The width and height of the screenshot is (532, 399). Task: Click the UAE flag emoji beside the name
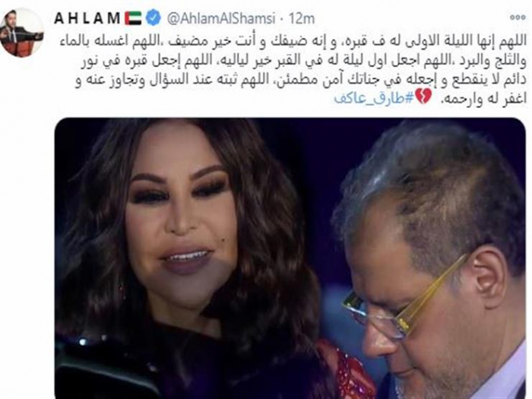pyautogui.click(x=133, y=18)
